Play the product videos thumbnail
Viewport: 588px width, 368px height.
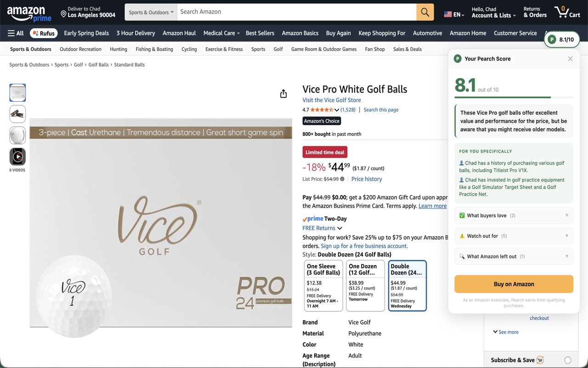(17, 156)
